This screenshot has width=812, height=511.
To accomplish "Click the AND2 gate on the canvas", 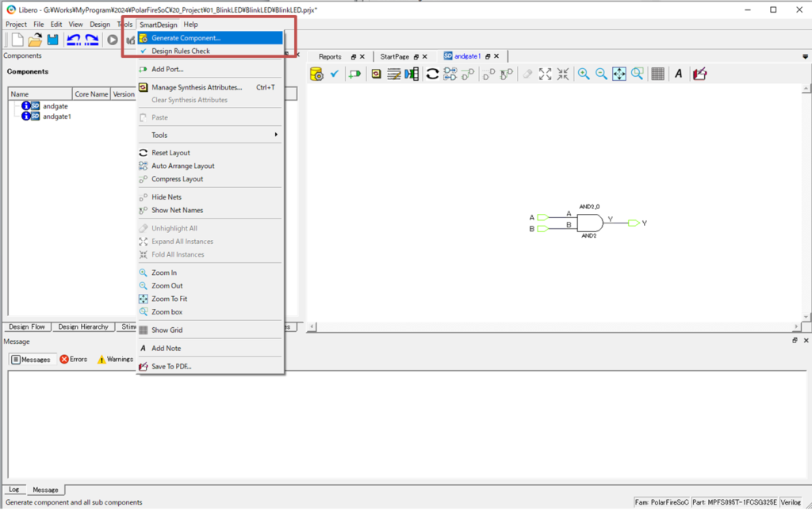I will (x=589, y=223).
